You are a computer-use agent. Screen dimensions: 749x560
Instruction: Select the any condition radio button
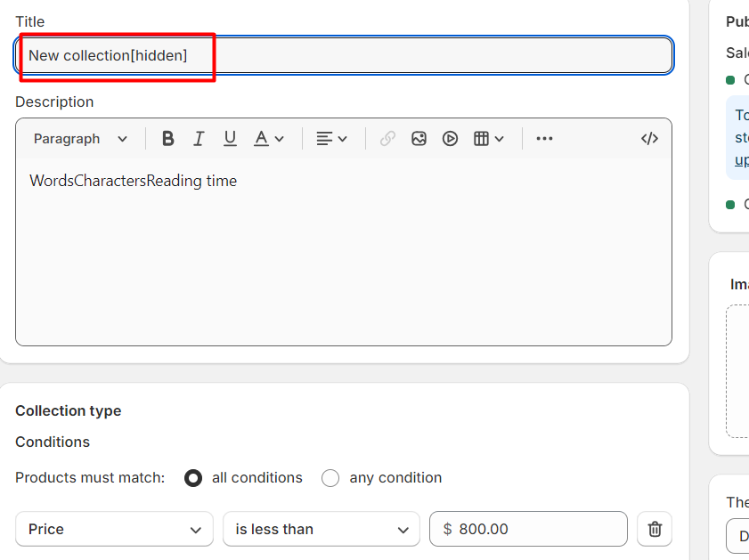330,478
